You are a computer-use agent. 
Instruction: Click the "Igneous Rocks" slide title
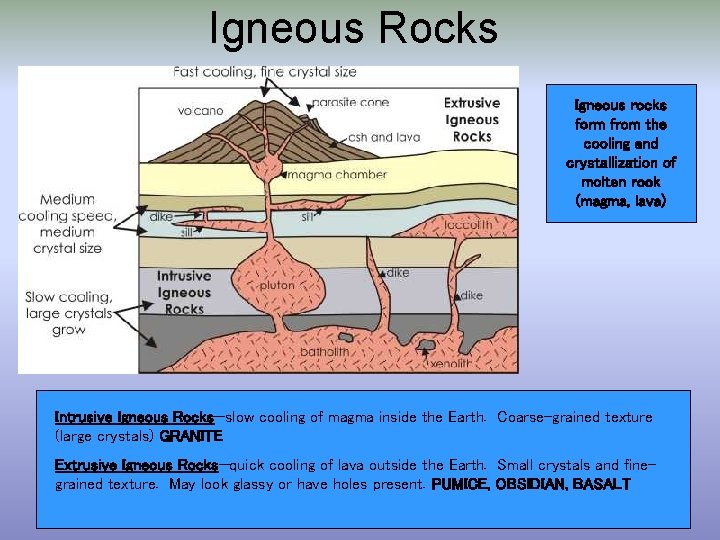coord(353,28)
